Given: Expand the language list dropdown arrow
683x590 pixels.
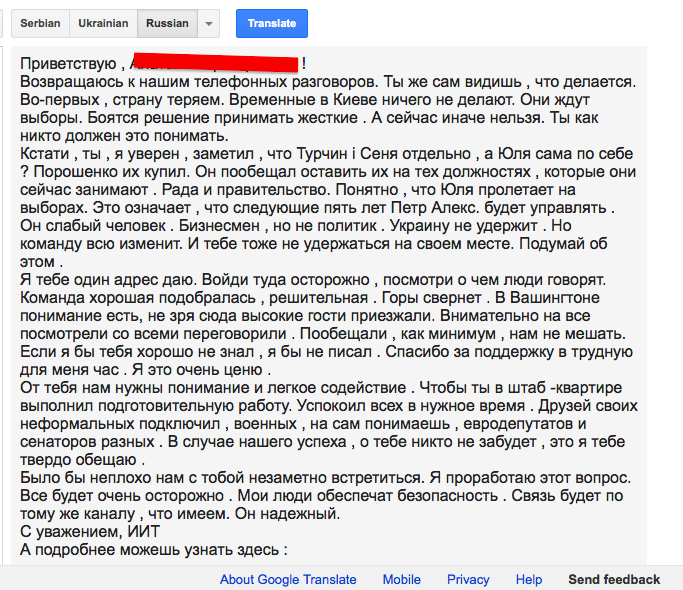Looking at the screenshot, I should pyautogui.click(x=208, y=23).
